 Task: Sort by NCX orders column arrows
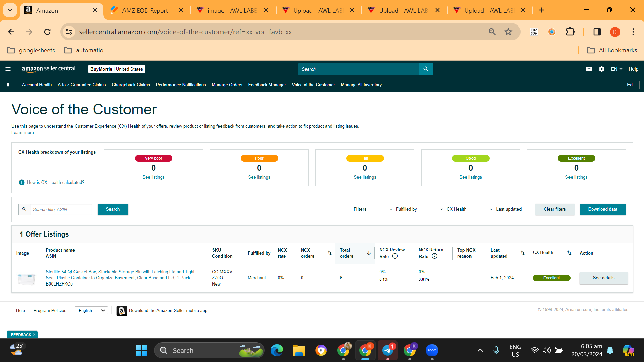click(x=330, y=253)
